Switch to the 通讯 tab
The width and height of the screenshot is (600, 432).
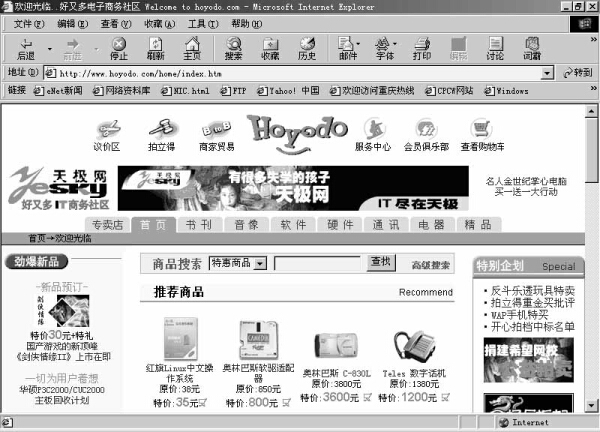(386, 225)
